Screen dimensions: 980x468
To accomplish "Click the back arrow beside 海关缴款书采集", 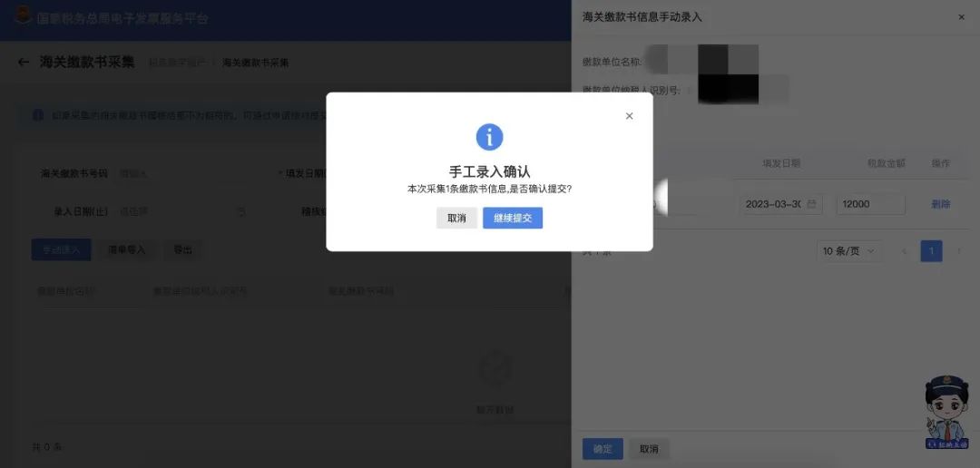I will [24, 63].
